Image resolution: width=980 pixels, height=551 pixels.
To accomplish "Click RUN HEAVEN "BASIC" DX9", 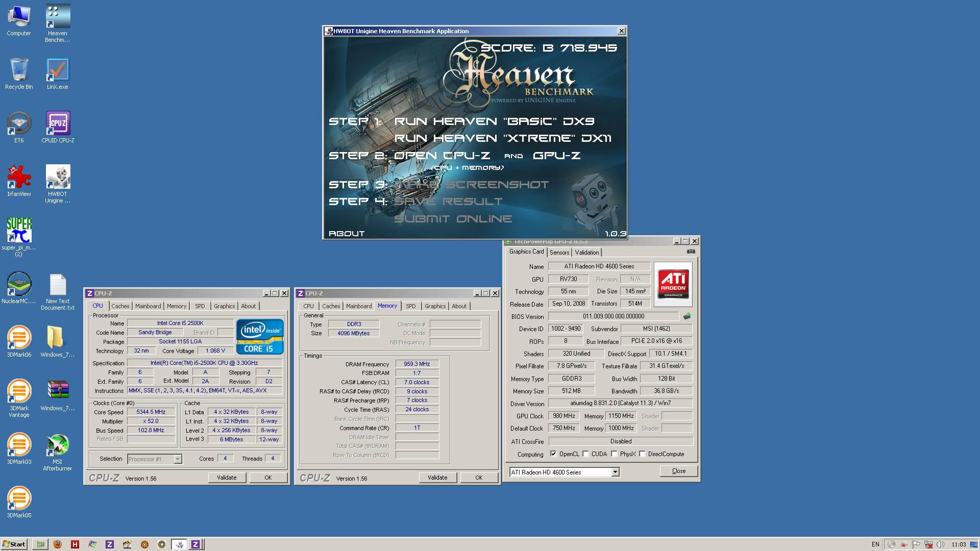I will pyautogui.click(x=494, y=121).
